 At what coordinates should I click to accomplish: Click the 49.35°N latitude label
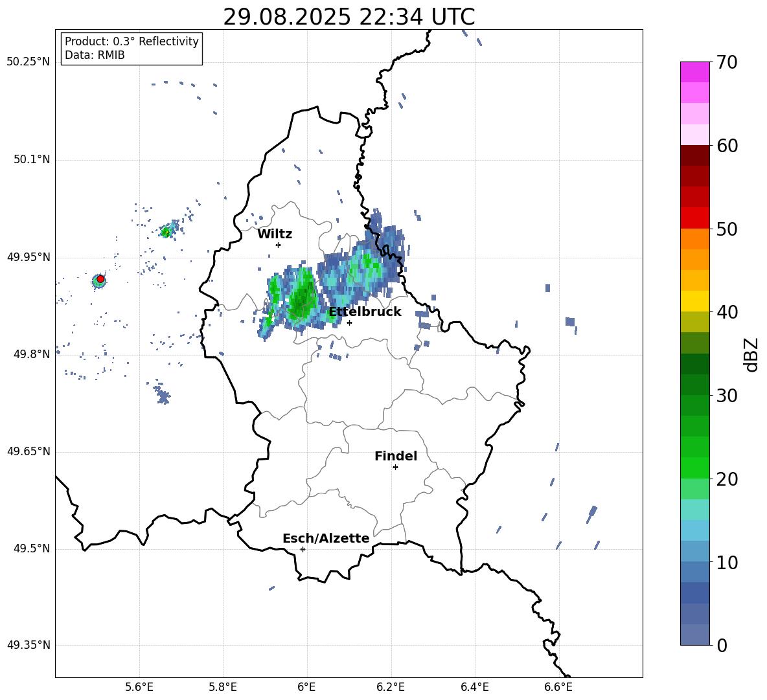(x=29, y=645)
